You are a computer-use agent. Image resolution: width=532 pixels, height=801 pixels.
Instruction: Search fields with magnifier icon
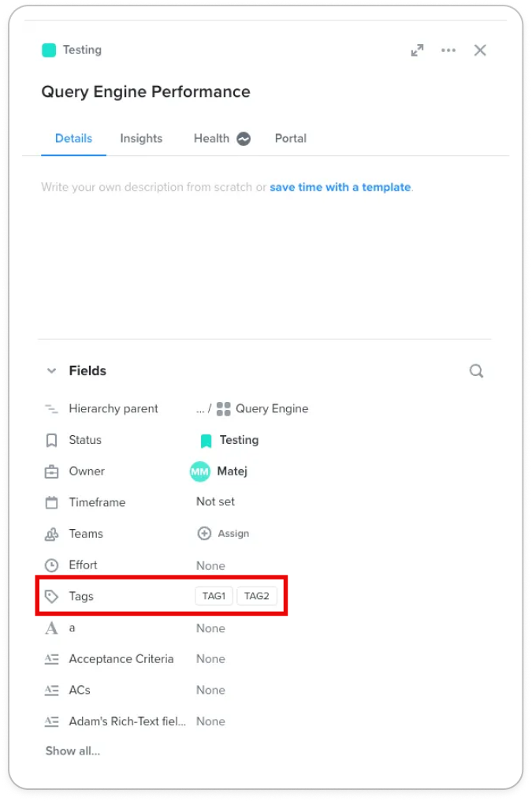[476, 371]
